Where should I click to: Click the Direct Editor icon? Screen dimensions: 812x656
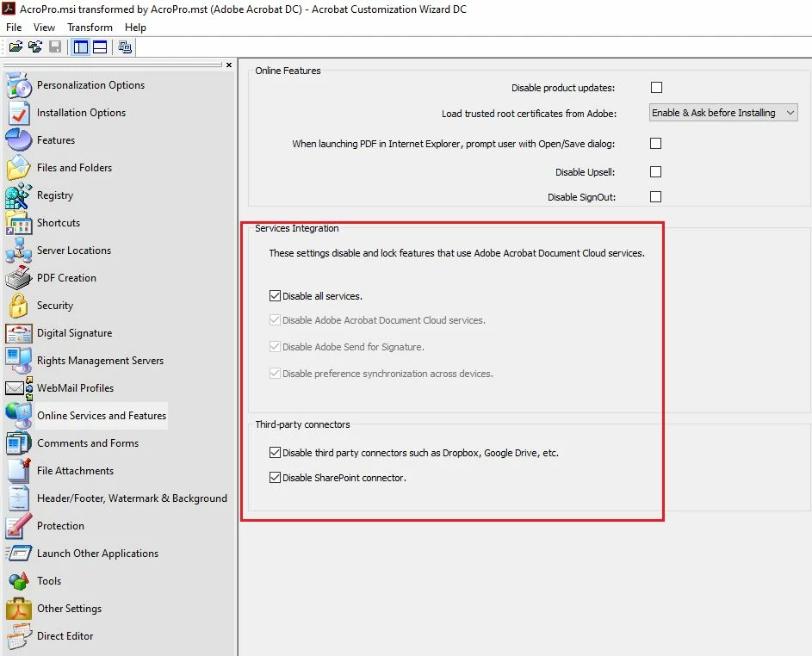click(19, 636)
